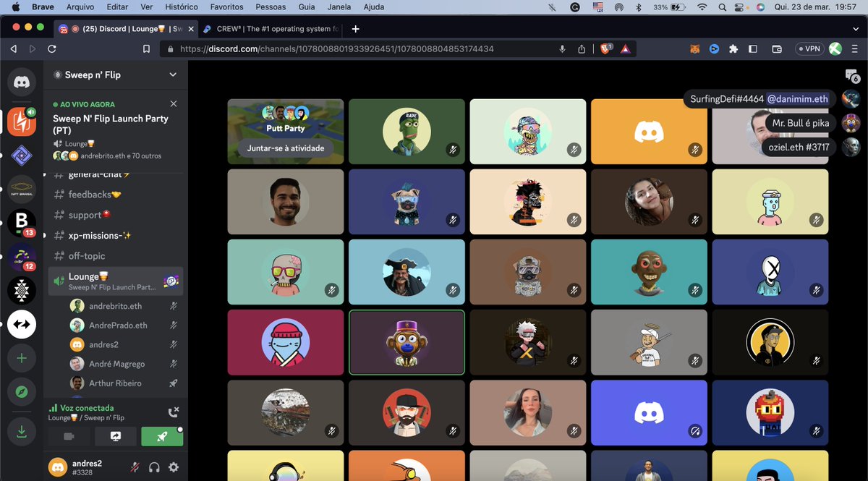Toggle screen share button
This screenshot has height=481, width=868.
pyautogui.click(x=115, y=436)
